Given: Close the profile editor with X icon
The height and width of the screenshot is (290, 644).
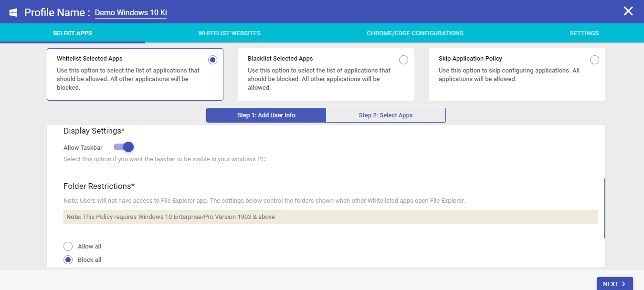Looking at the screenshot, I should pyautogui.click(x=628, y=11).
